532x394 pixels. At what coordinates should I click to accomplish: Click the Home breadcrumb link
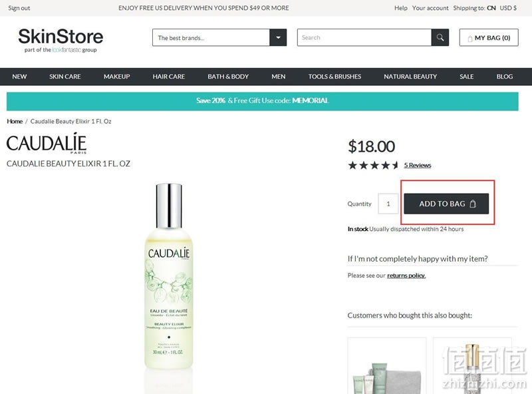click(x=15, y=121)
